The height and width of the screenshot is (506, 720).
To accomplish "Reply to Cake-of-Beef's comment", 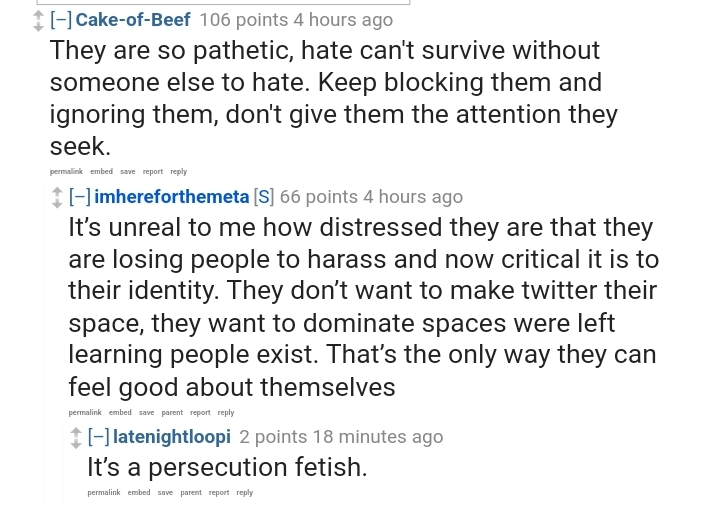I will point(179,172).
